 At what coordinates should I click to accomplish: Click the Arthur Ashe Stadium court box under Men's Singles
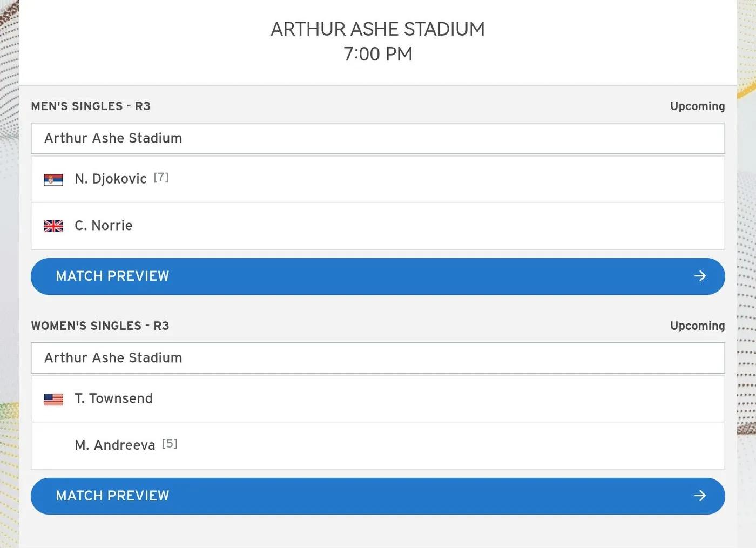[x=378, y=138]
